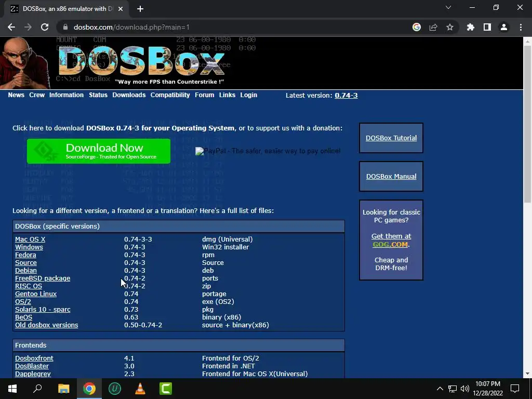Click the Debian deb link
The image size is (532, 399).
pos(26,270)
